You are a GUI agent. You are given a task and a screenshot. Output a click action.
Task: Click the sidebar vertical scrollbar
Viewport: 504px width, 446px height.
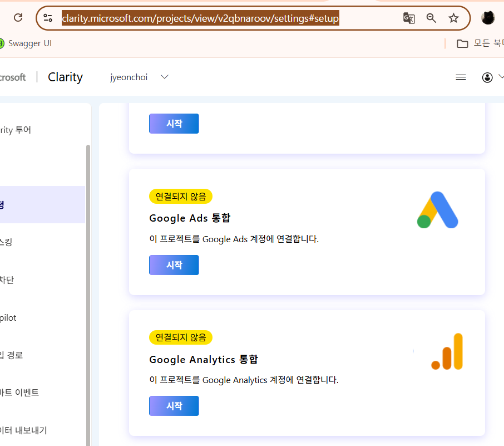click(x=88, y=296)
